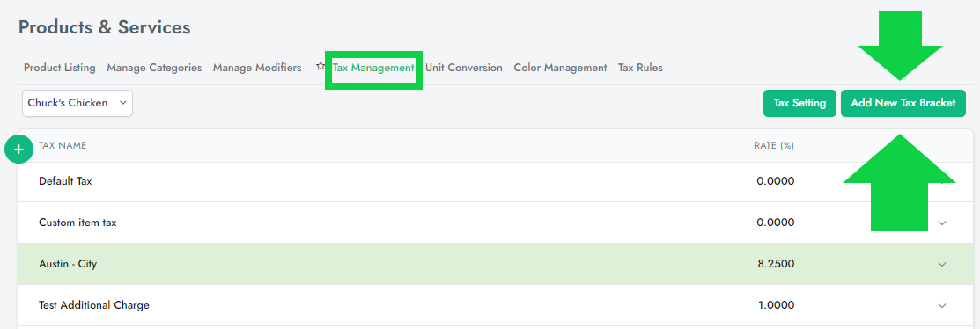The height and width of the screenshot is (329, 980).
Task: Click the Default Tax name
Action: point(66,181)
